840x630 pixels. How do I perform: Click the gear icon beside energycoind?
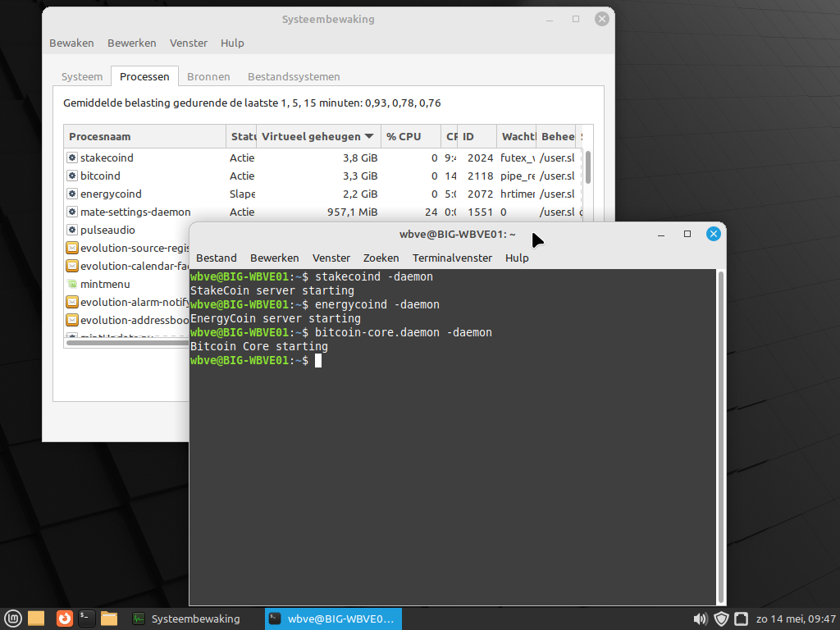(72, 194)
